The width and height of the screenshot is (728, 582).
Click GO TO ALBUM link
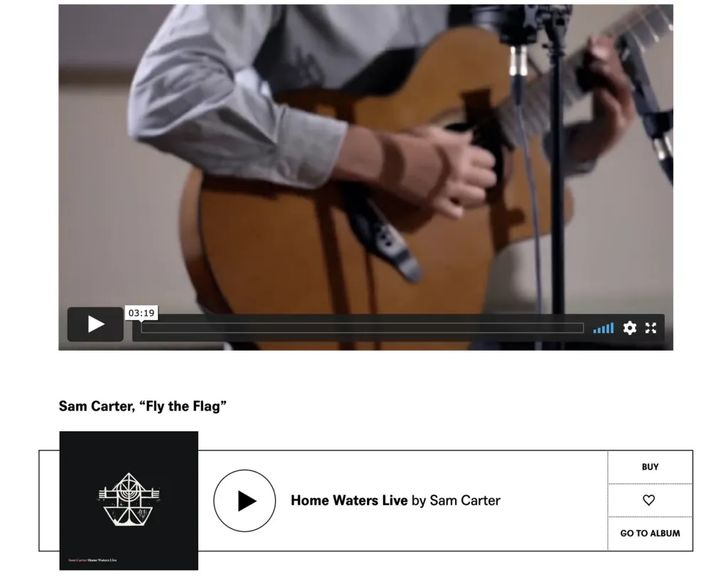pyautogui.click(x=650, y=533)
